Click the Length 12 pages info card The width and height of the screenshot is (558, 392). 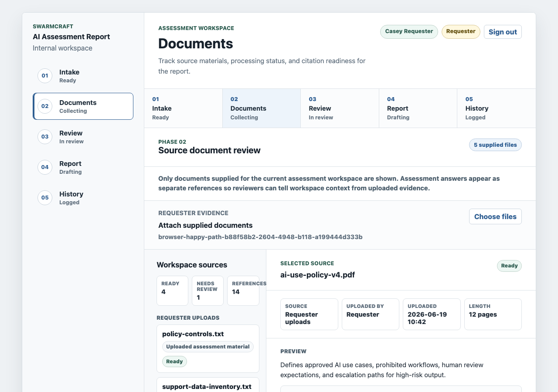[493, 314]
